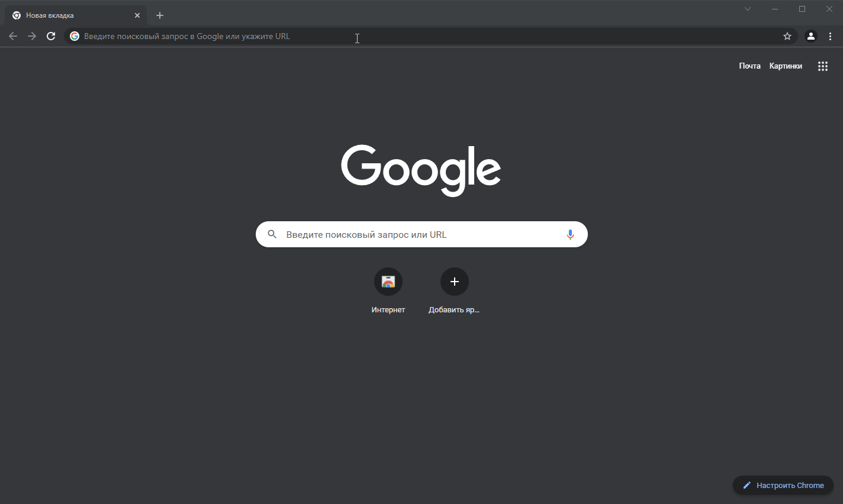This screenshot has width=843, height=504.
Task: Open the Google apps grid
Action: (x=823, y=66)
